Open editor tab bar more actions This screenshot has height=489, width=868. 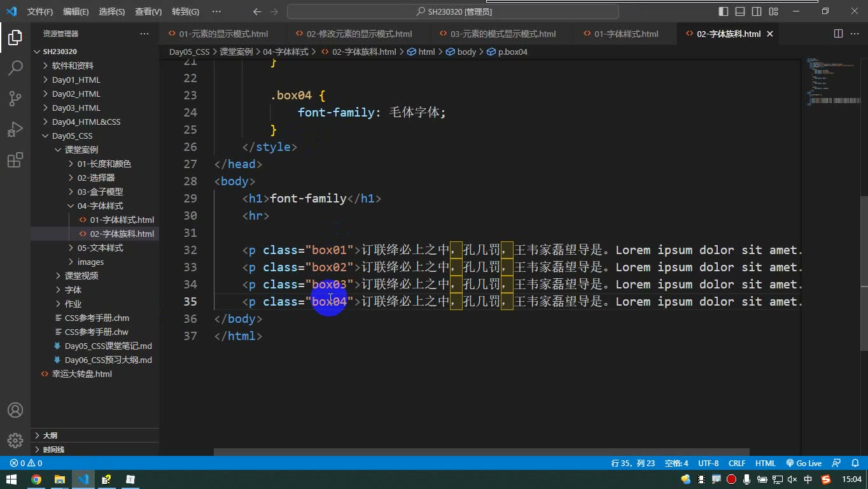(x=855, y=34)
